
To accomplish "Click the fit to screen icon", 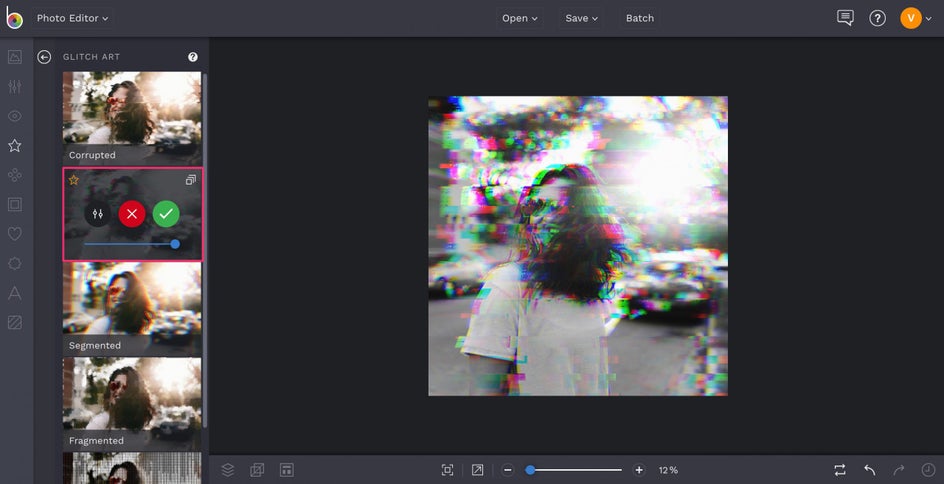I will coord(447,470).
